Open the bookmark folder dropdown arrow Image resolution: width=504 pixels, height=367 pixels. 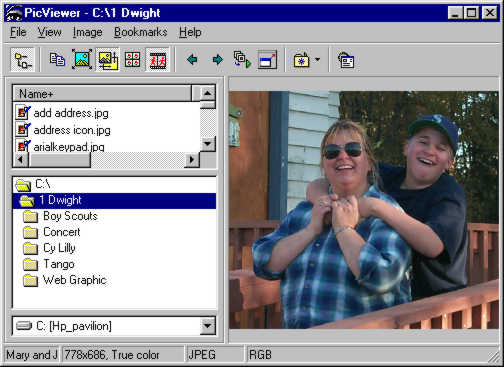click(x=318, y=60)
